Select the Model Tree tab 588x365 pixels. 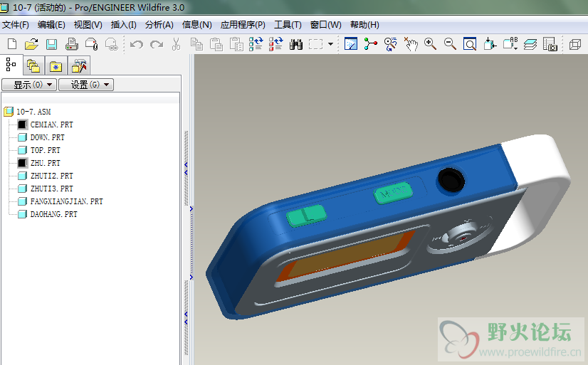pos(11,65)
